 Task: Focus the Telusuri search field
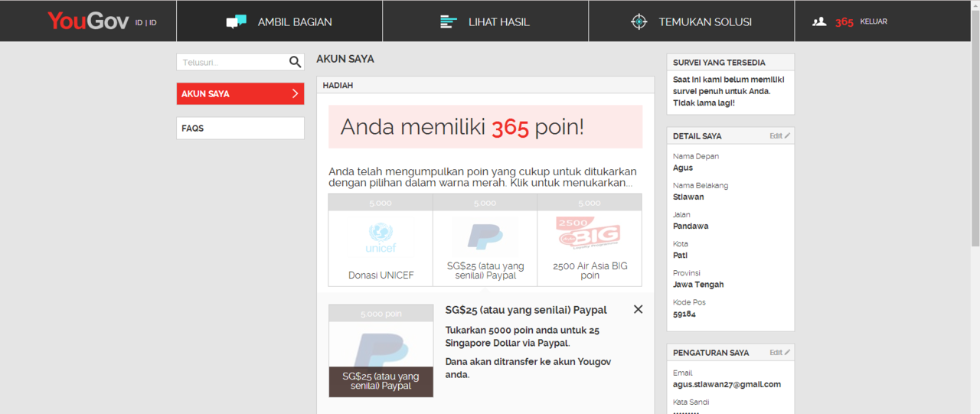coord(232,62)
